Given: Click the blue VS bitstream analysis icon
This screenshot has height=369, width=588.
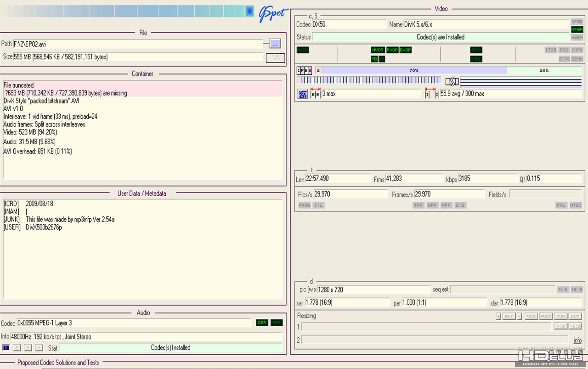Looking at the screenshot, I should (303, 94).
